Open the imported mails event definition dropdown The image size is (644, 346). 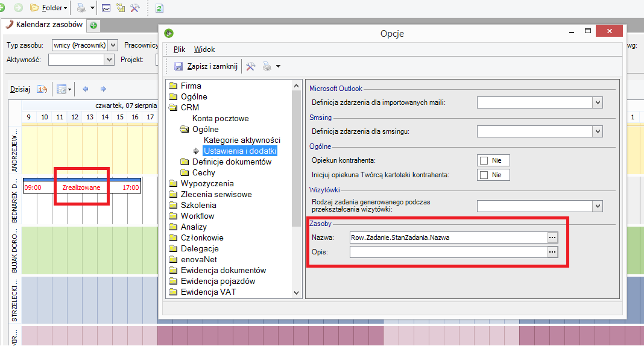point(598,102)
